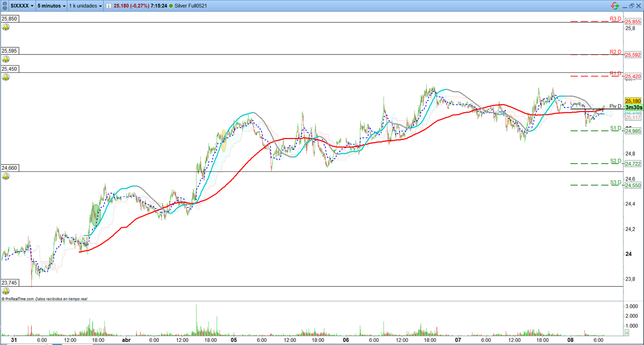Click the Datos recibidos en tiempo real text

coord(61,299)
